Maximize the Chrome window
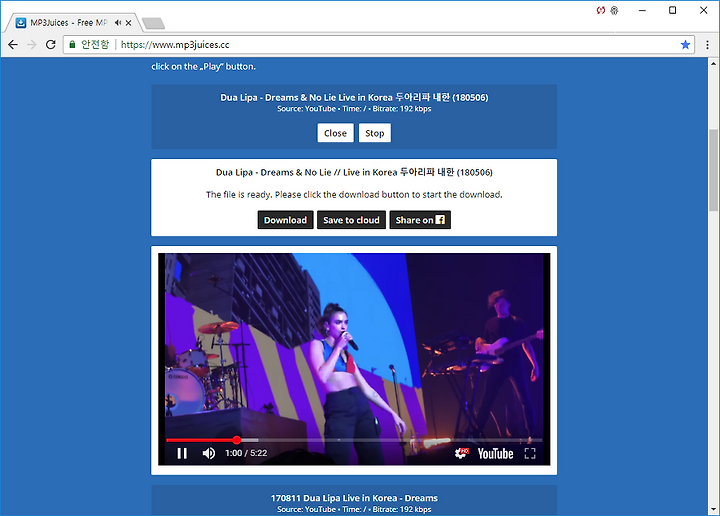Viewport: 720px width, 516px height. pos(672,10)
